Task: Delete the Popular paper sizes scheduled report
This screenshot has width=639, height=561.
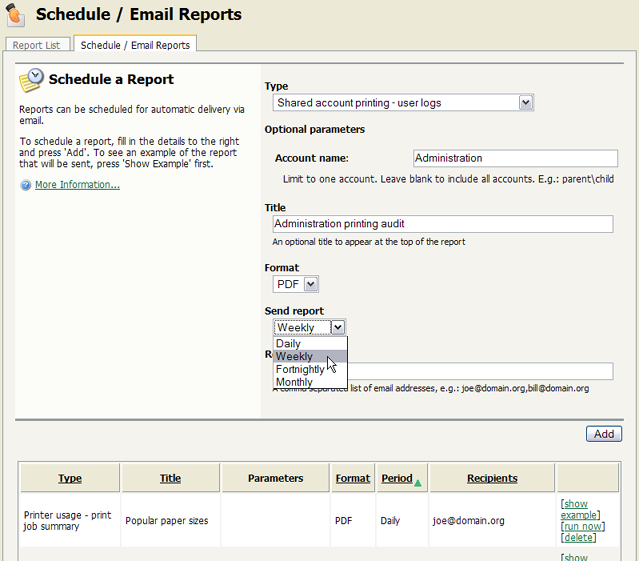Action: click(578, 538)
